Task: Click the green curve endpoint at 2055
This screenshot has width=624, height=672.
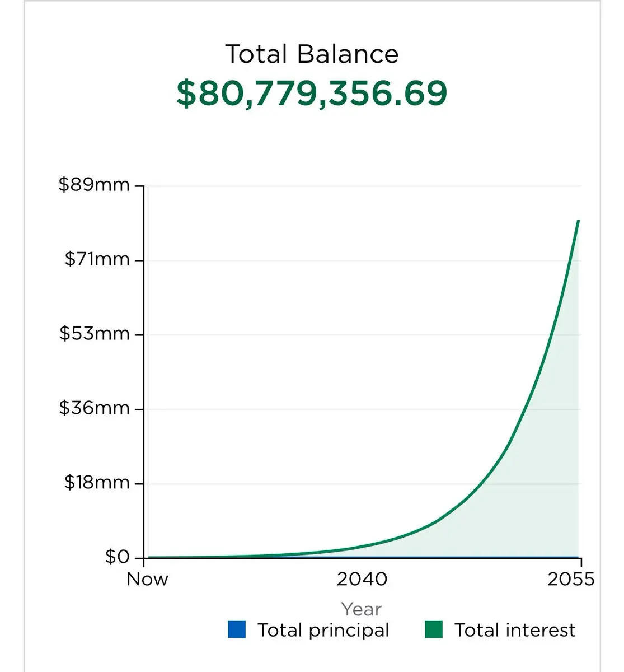Action: click(x=578, y=221)
